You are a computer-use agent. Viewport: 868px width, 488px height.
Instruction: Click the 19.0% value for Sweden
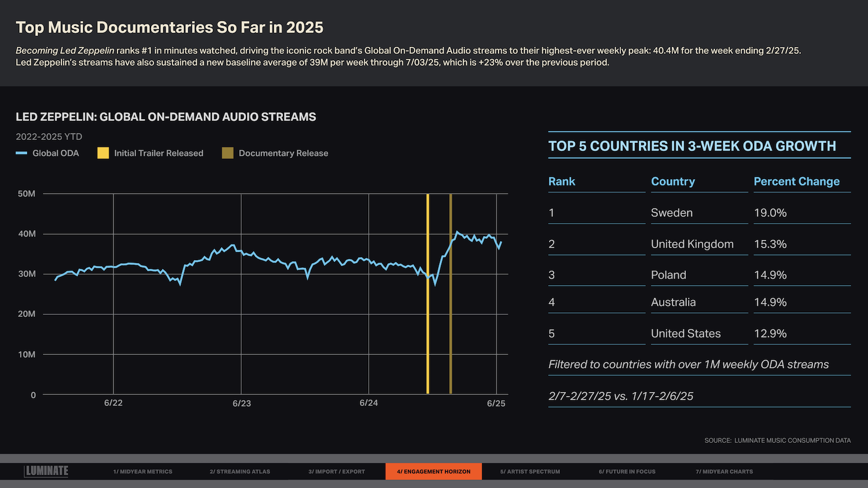click(770, 213)
